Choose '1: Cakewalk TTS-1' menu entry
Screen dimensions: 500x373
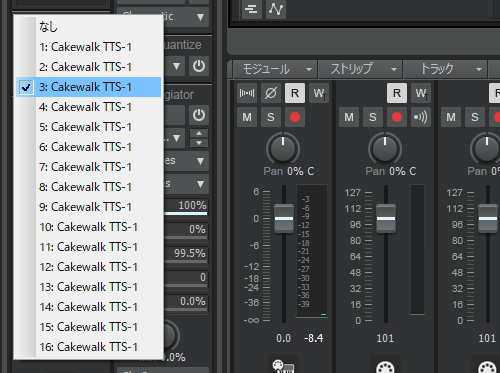pyautogui.click(x=88, y=47)
